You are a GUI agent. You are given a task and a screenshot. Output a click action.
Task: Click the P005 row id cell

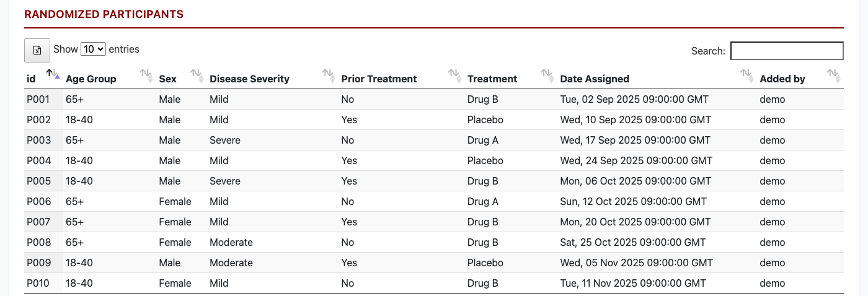pos(38,181)
